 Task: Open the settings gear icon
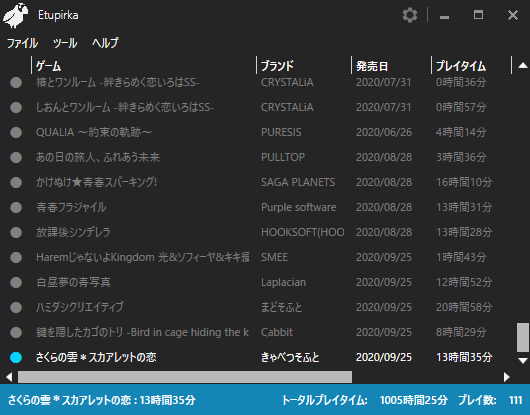tap(410, 15)
